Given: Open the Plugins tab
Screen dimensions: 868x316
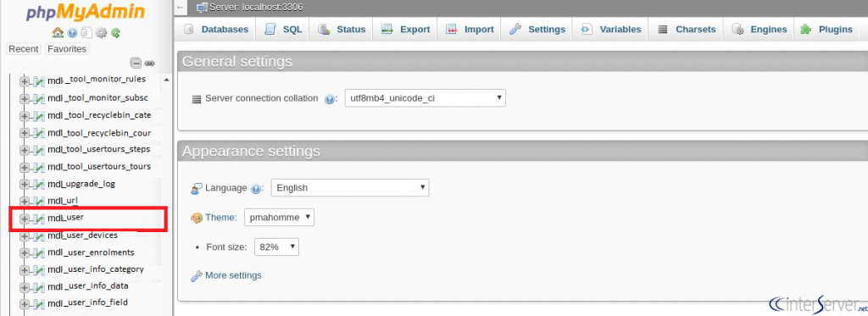Looking at the screenshot, I should (827, 30).
